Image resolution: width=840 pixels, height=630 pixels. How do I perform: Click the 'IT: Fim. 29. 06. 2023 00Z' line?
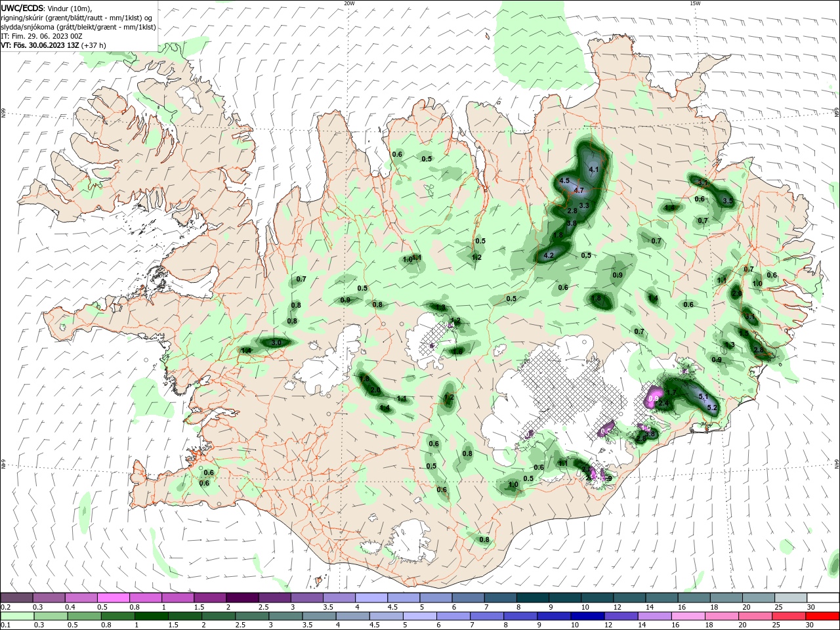pos(41,36)
